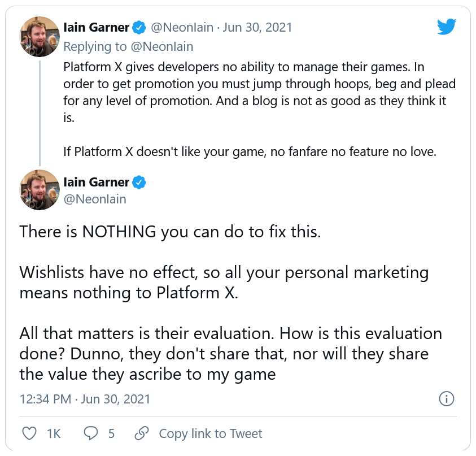The image size is (476, 456).
Task: Click the 1K likes count
Action: click(x=54, y=433)
